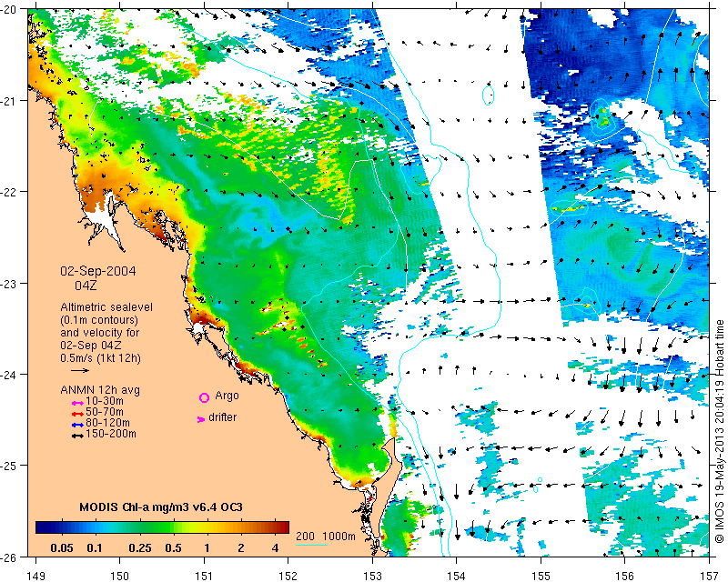The width and height of the screenshot is (728, 582).
Task: Click longitude label '149' on the bottom axis
Action: click(x=36, y=576)
